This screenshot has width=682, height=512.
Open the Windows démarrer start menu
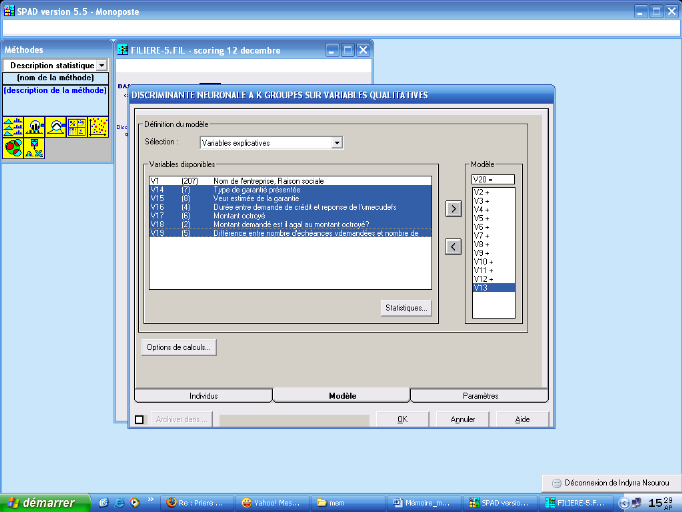[38, 501]
